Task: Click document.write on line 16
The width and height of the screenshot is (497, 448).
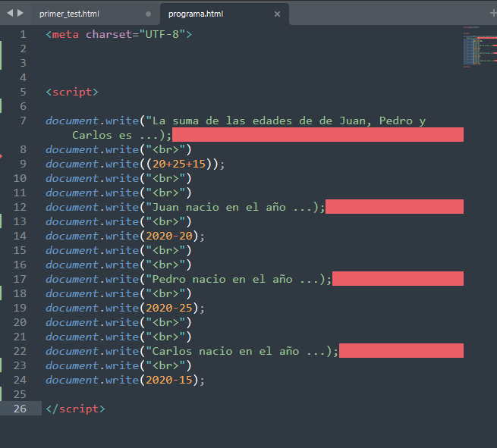Action: (x=93, y=265)
